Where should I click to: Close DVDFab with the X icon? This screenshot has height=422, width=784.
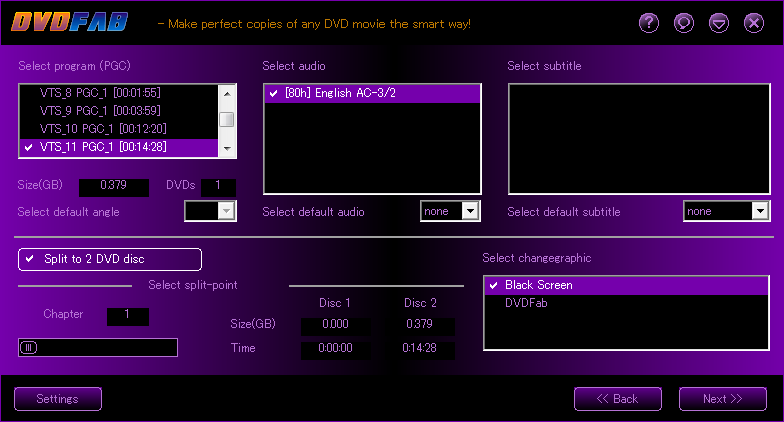754,23
